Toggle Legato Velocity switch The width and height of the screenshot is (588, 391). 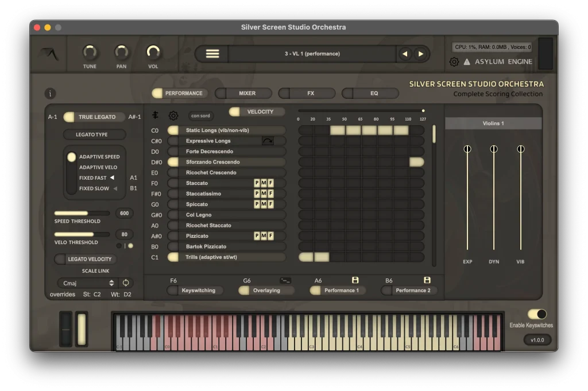point(86,259)
